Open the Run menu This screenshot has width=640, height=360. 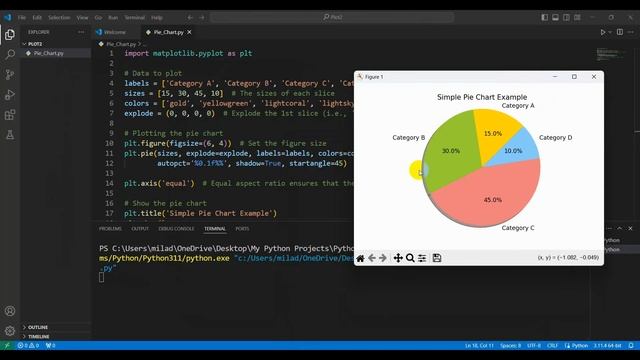click(x=113, y=18)
